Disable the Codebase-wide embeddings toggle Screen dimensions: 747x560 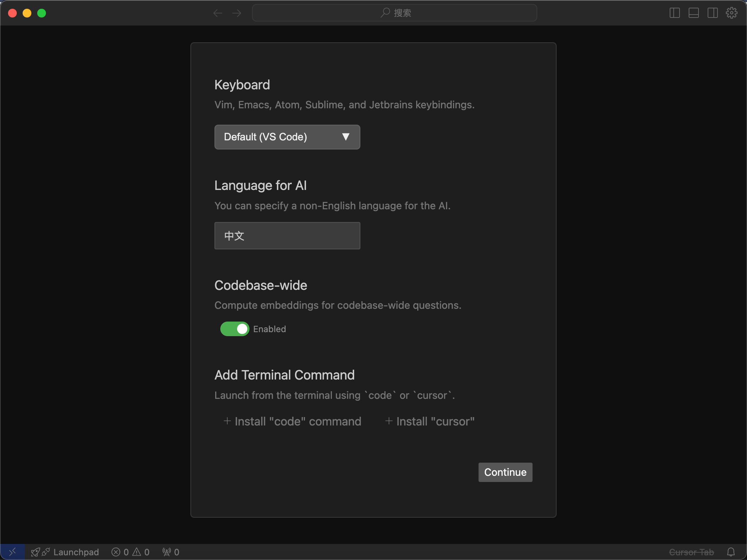(x=235, y=329)
